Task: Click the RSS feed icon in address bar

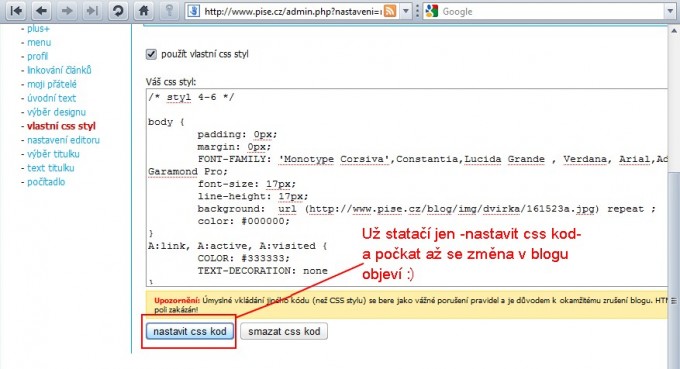Action: (x=390, y=11)
